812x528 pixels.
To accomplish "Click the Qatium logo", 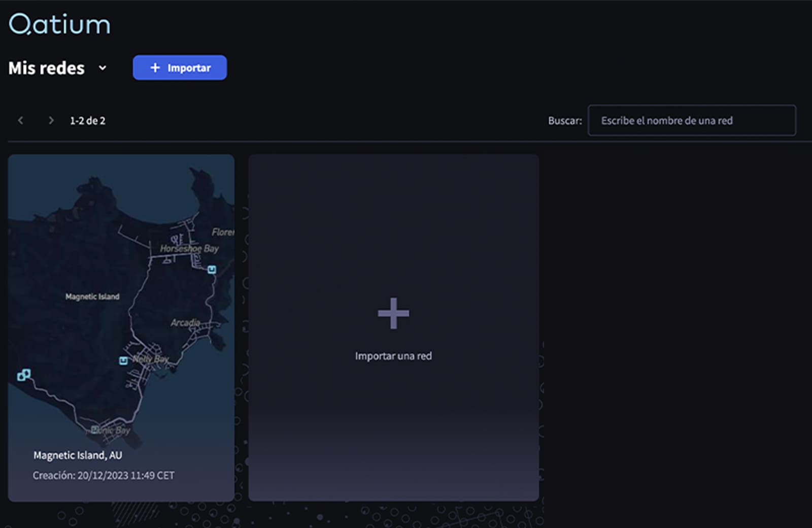I will pyautogui.click(x=59, y=24).
